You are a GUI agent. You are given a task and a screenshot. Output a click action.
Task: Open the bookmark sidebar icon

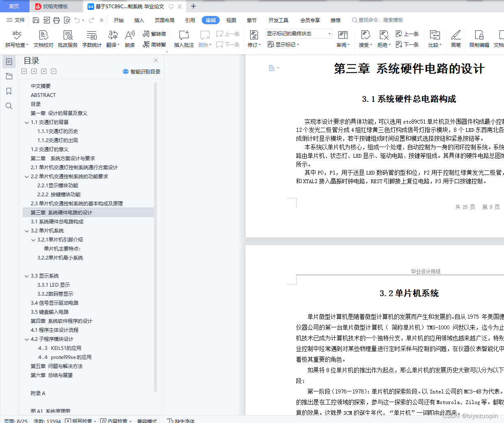pos(9,91)
